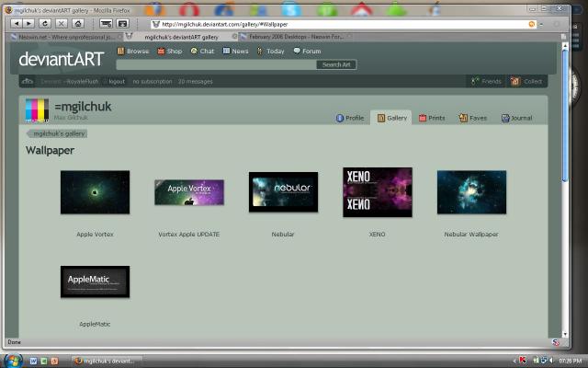Click the orange RSS feed icon
Image resolution: width=588 pixels, height=368 pixels.
[x=531, y=25]
